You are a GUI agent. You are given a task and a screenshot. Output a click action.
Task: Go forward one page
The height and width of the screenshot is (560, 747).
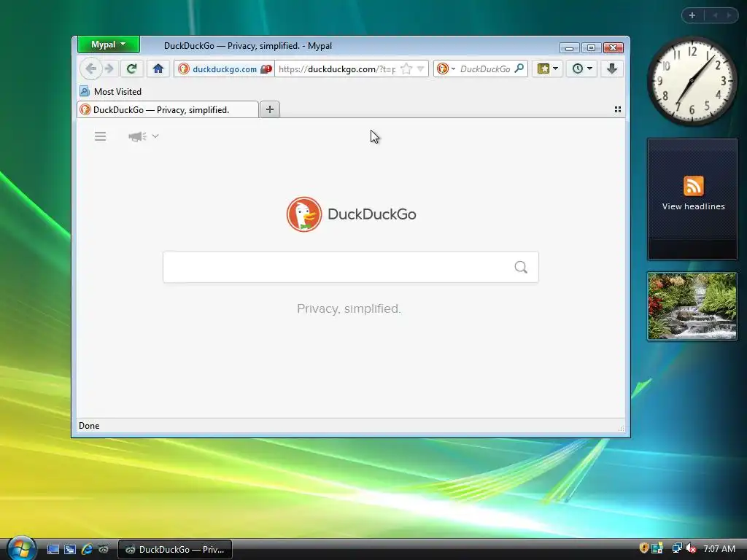click(x=109, y=69)
